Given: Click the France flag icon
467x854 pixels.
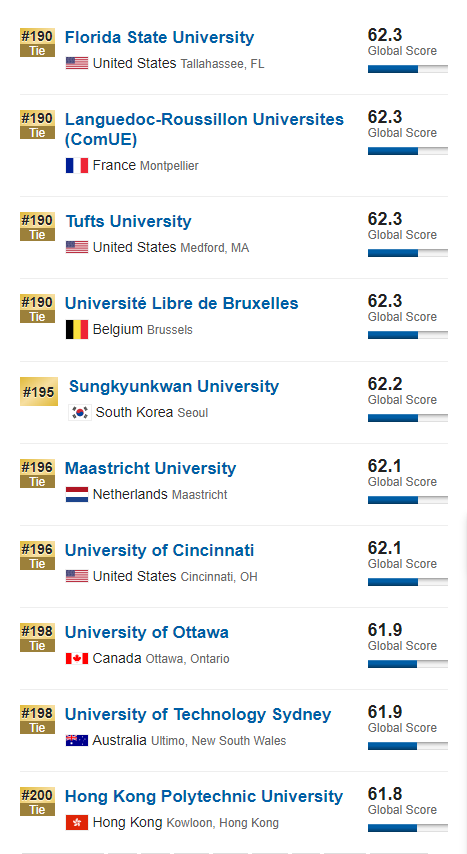Looking at the screenshot, I should click(x=77, y=166).
